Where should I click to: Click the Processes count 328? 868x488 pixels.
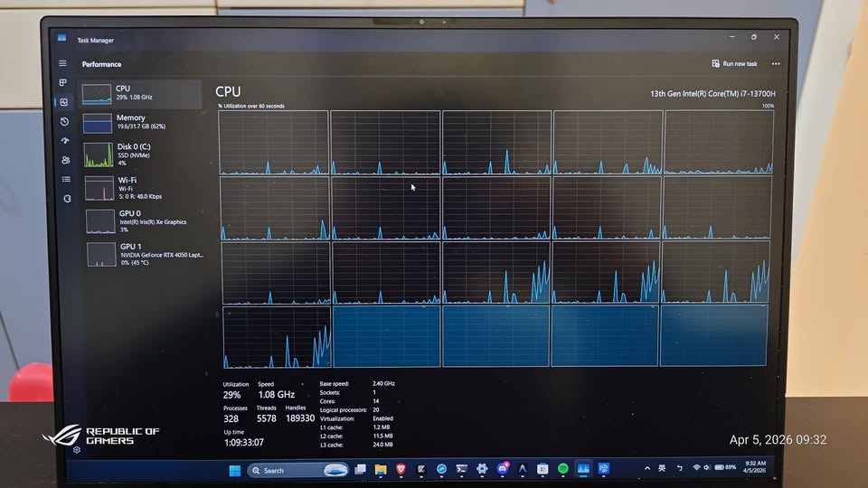[x=231, y=418]
